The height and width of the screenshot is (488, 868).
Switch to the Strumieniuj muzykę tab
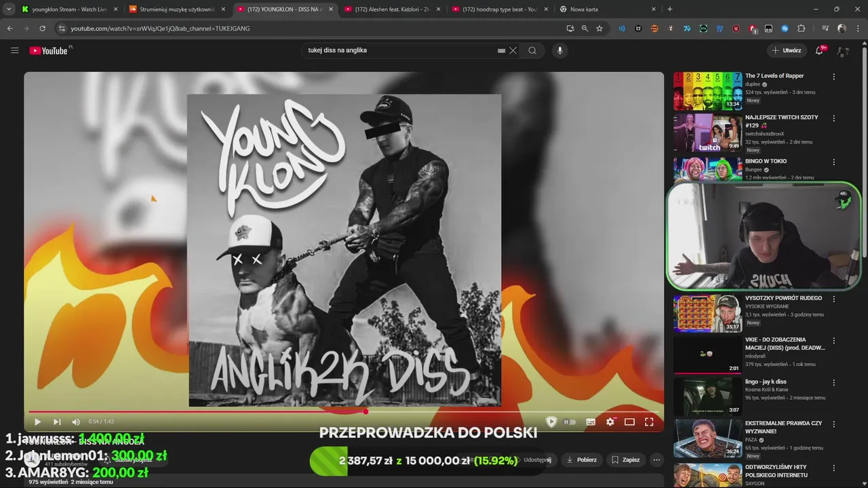(x=177, y=9)
